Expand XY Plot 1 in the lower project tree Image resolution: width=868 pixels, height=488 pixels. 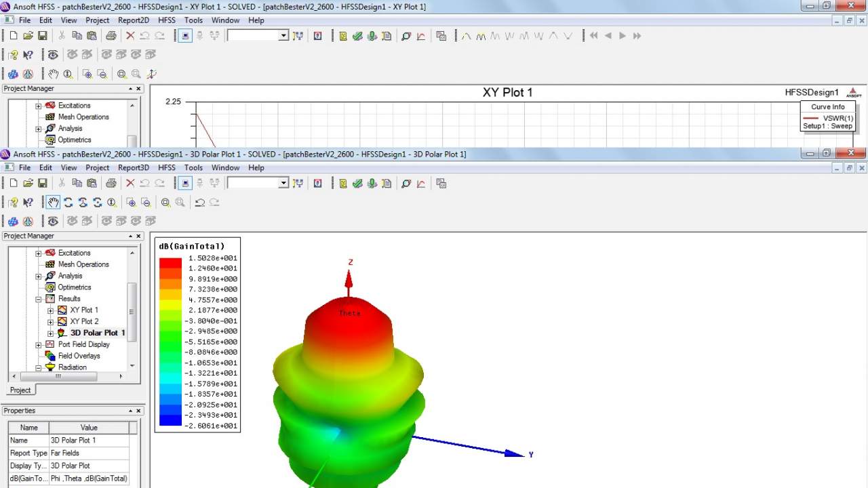click(51, 310)
